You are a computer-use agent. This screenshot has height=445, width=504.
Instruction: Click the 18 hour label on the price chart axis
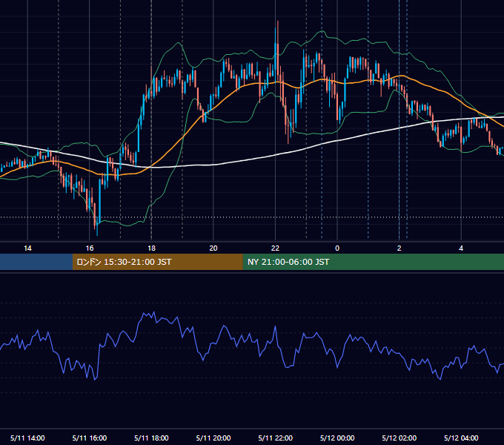[x=151, y=248]
